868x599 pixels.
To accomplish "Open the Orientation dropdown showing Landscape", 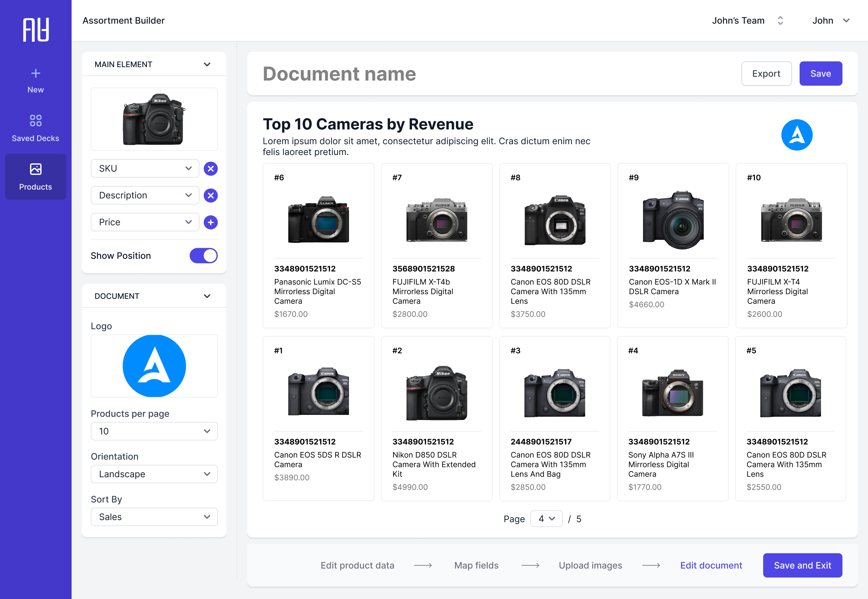I will (x=154, y=474).
